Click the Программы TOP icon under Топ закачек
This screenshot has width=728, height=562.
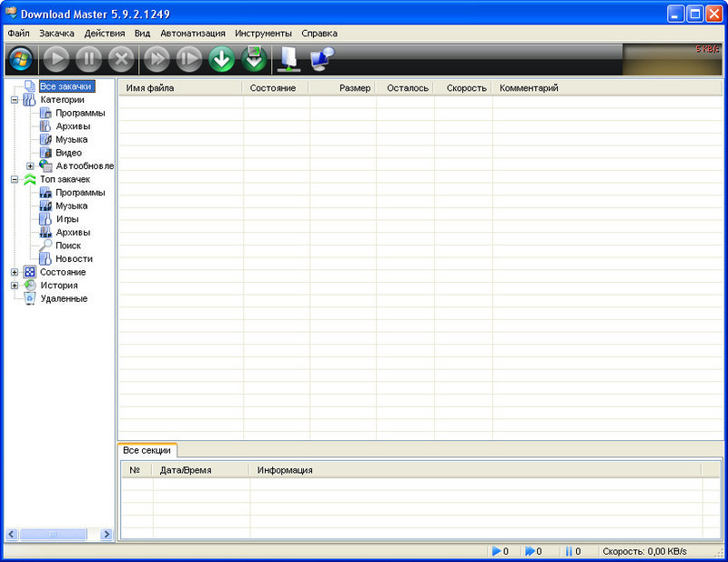click(45, 193)
